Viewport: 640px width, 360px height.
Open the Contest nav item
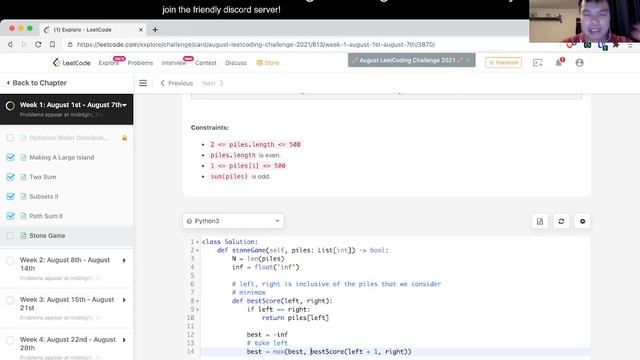206,63
